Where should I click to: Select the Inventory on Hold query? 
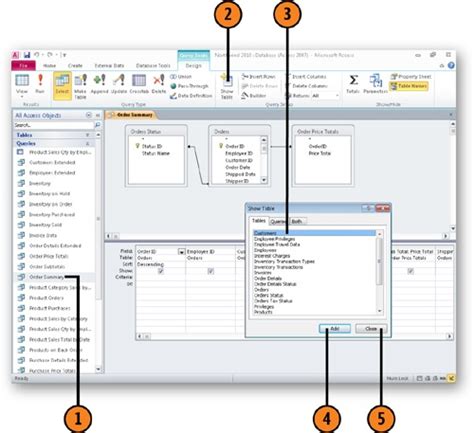49,194
